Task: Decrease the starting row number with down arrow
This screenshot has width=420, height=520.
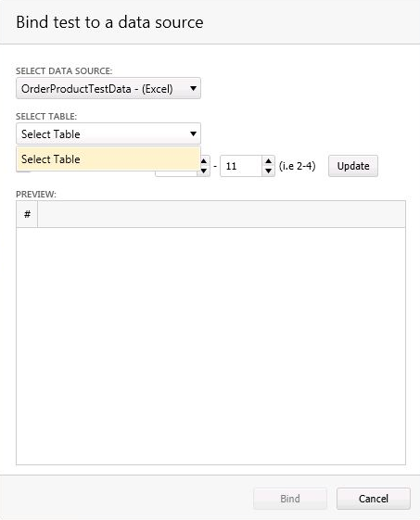Action: click(x=204, y=171)
